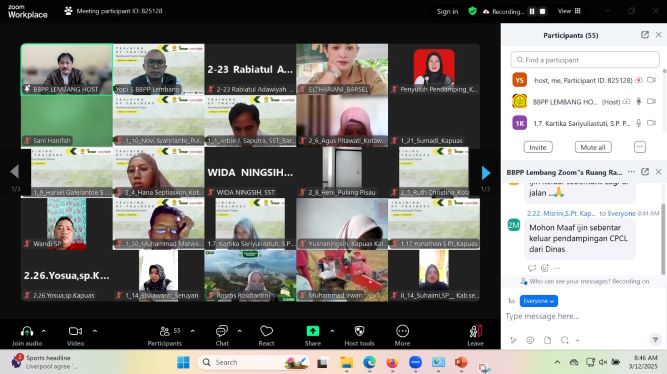Open the emoji picker in chat

pyautogui.click(x=530, y=340)
